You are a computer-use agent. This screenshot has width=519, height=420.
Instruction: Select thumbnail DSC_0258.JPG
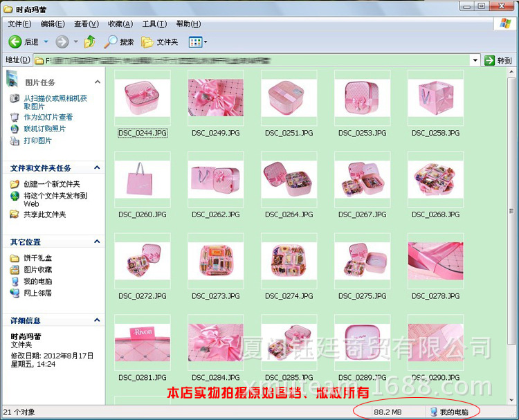[435, 98]
